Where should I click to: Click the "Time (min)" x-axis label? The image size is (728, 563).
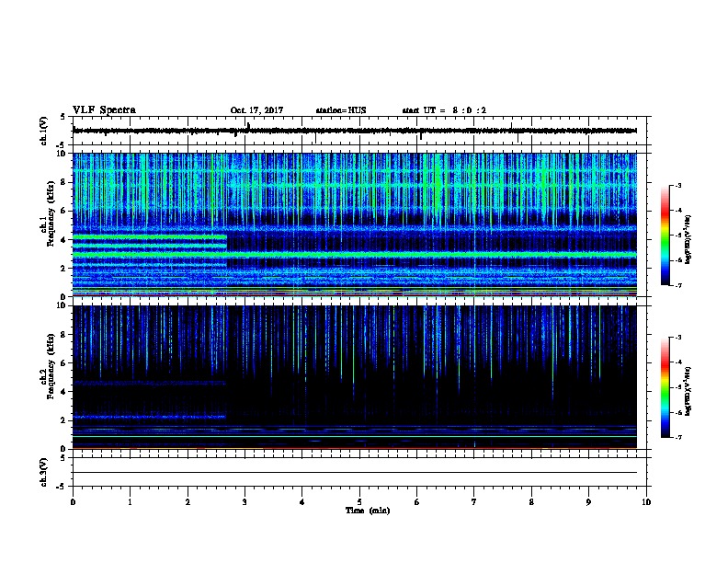tap(368, 511)
